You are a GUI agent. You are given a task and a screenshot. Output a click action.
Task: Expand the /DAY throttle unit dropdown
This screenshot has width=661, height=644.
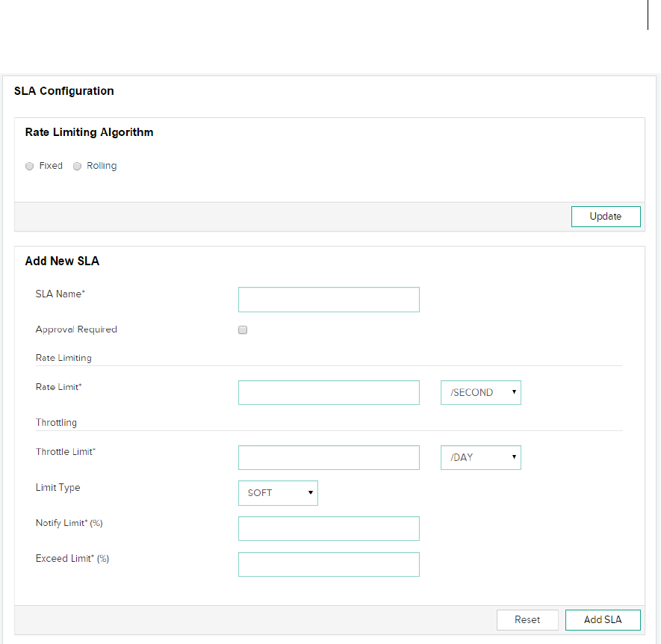(x=480, y=457)
